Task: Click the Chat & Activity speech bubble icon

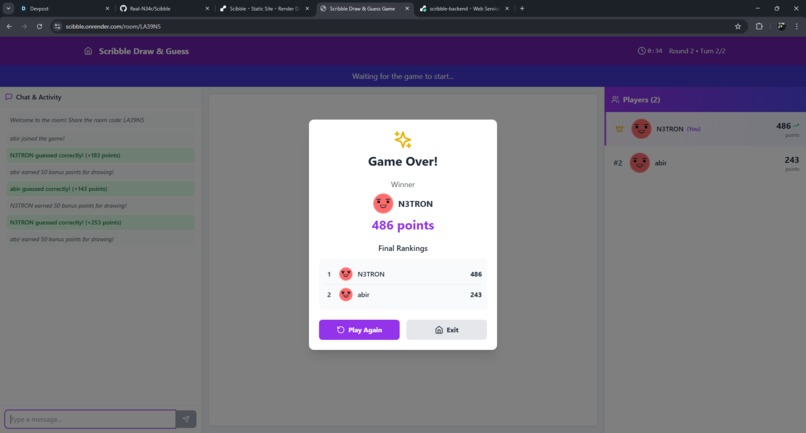Action: pos(9,97)
